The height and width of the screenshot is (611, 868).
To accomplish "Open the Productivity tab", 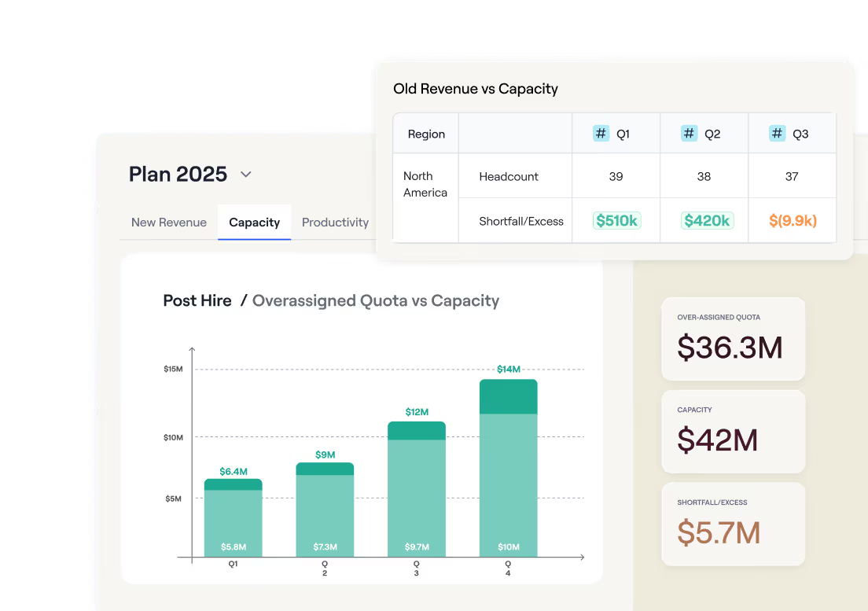I will coord(335,223).
